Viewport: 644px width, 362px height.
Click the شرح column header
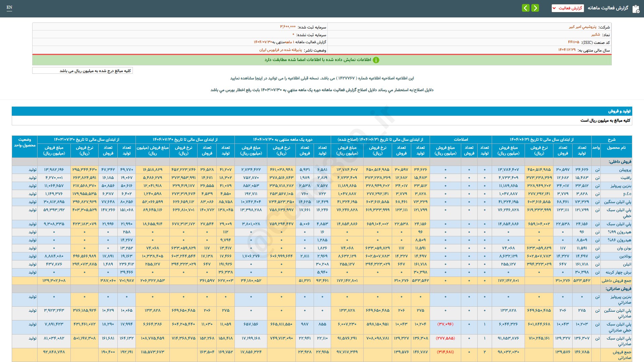coord(611,139)
